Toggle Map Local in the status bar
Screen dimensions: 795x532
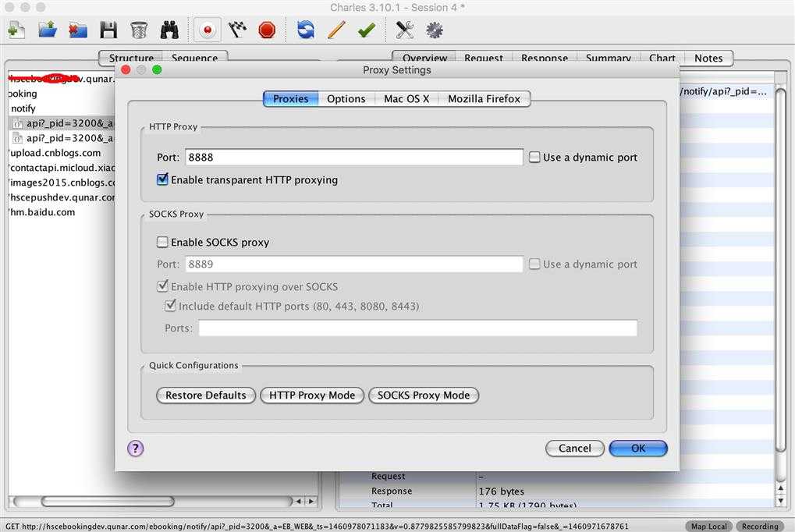click(709, 526)
